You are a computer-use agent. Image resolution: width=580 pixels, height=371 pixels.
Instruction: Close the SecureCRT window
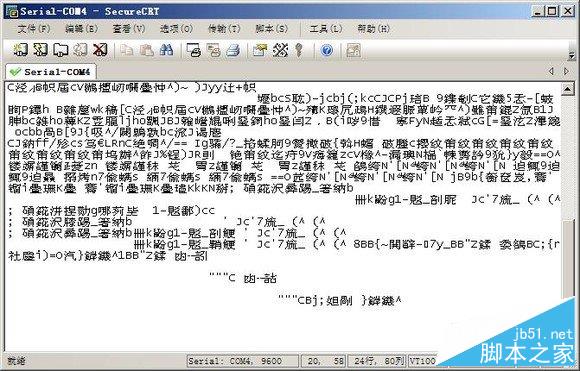[x=567, y=11]
